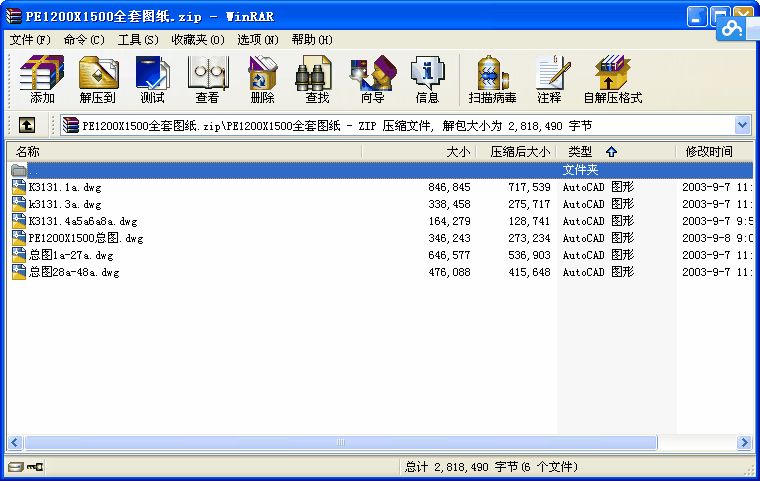Click compressed size 275,717

click(x=529, y=204)
